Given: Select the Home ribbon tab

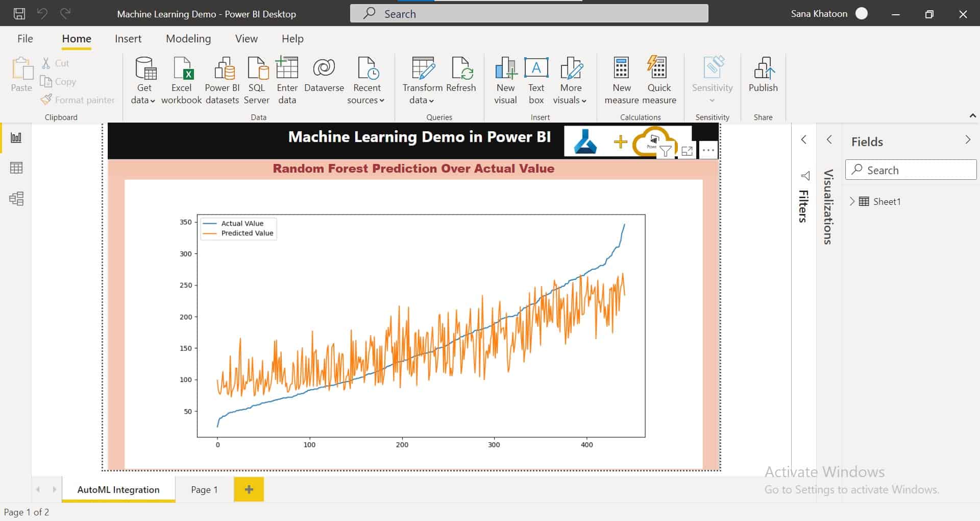Looking at the screenshot, I should pyautogui.click(x=77, y=39).
